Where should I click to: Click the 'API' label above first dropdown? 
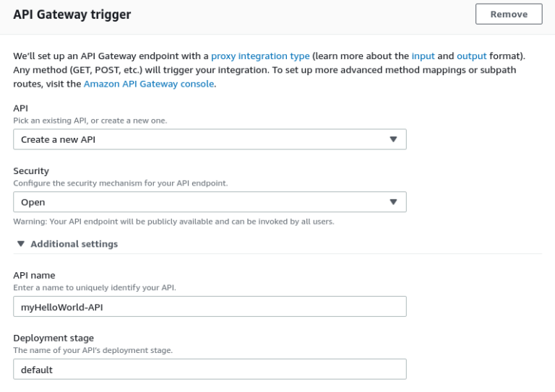20,108
